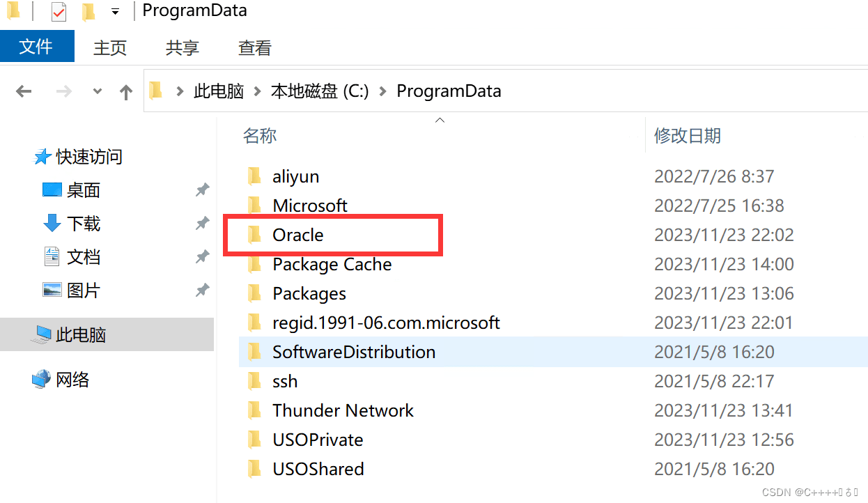
Task: Sort by 修改日期 column header
Action: tap(687, 135)
